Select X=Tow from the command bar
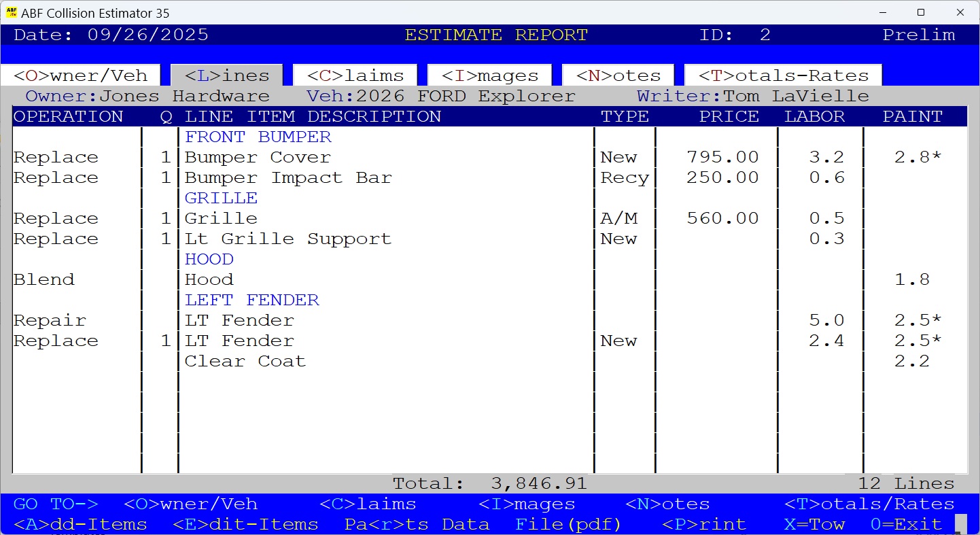Viewport: 980px width, 535px height. [x=814, y=524]
